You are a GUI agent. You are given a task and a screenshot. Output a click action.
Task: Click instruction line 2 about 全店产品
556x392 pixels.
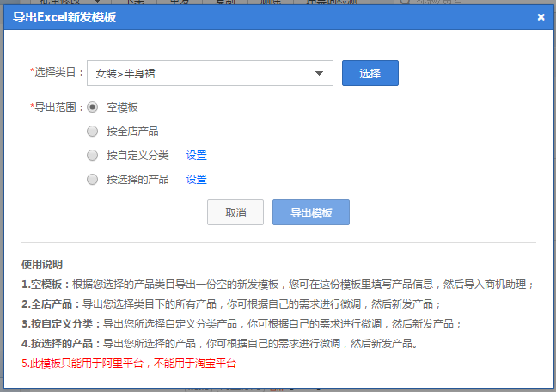click(232, 304)
